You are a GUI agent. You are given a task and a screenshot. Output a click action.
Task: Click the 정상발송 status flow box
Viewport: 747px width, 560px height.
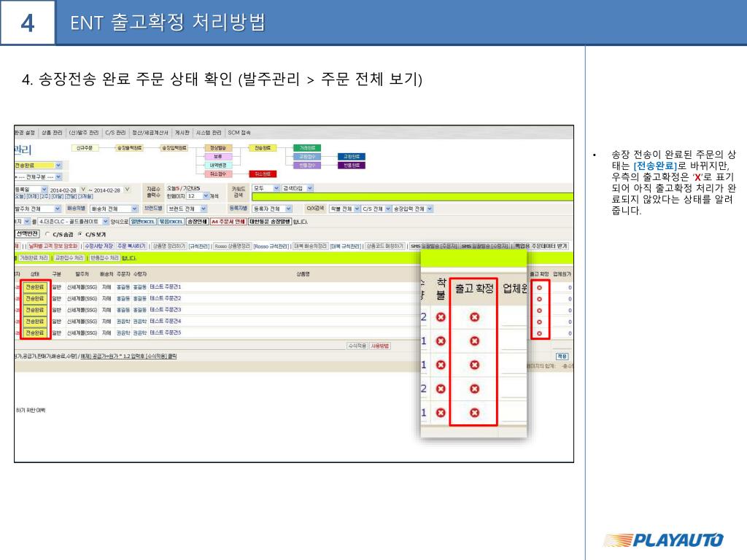coord(217,148)
